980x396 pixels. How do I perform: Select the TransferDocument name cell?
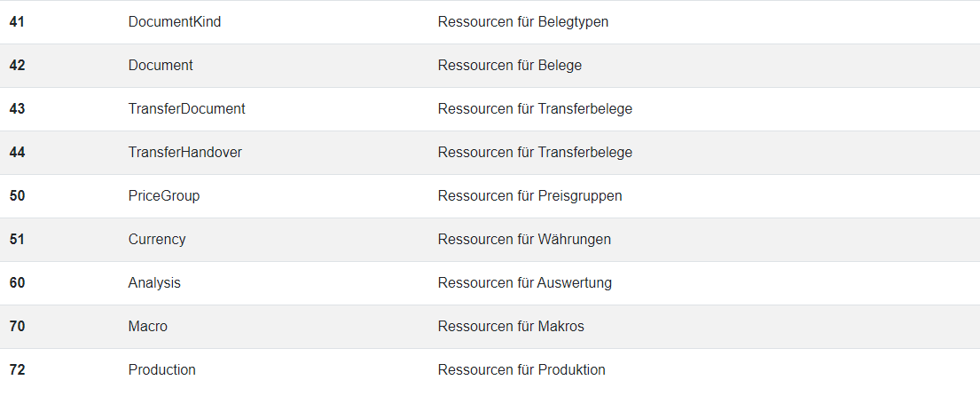[187, 109]
